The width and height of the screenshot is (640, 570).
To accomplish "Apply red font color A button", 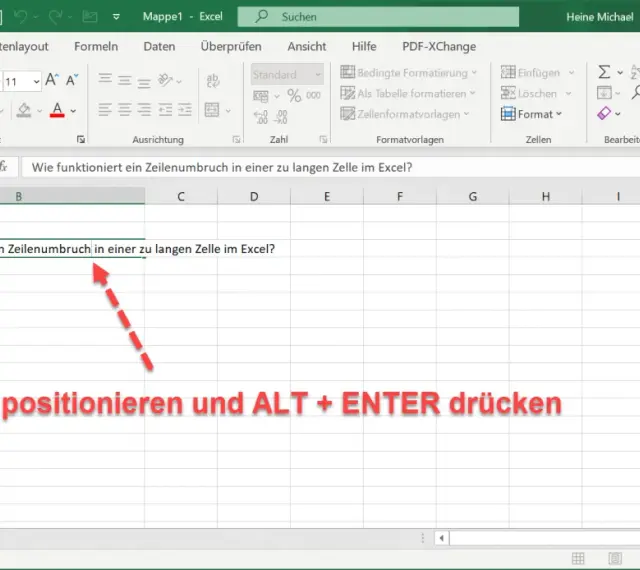I will pos(57,110).
